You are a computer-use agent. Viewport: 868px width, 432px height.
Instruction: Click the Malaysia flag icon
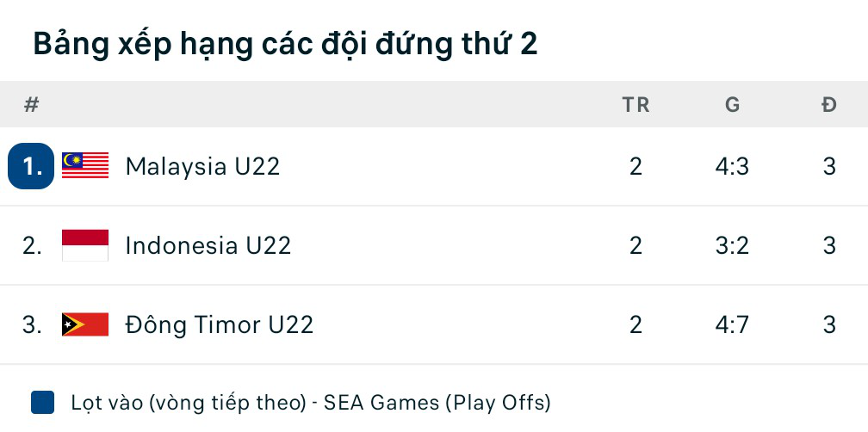point(85,166)
